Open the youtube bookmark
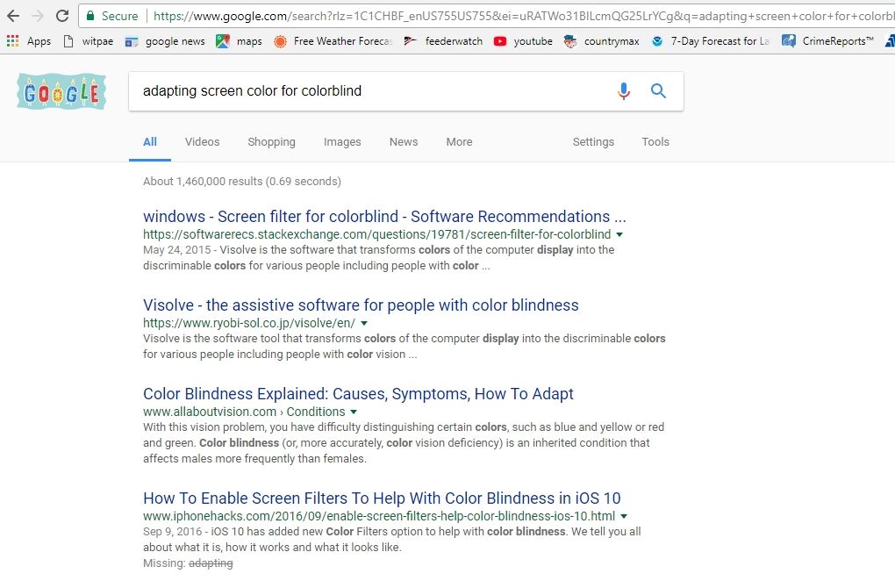This screenshot has height=588, width=895. (x=523, y=41)
